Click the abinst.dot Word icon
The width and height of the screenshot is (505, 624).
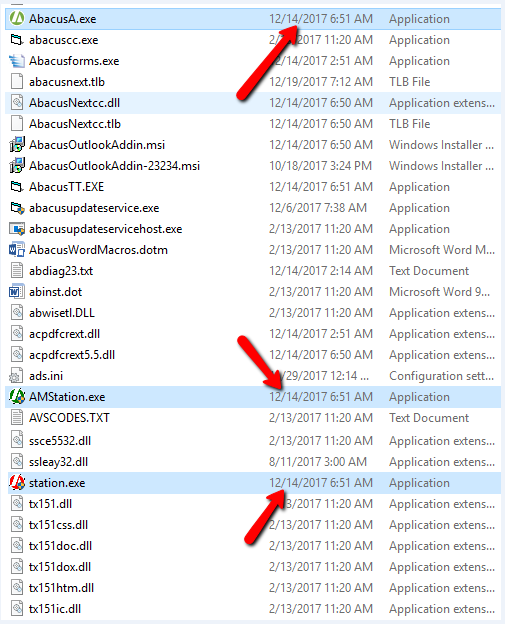[x=17, y=292]
